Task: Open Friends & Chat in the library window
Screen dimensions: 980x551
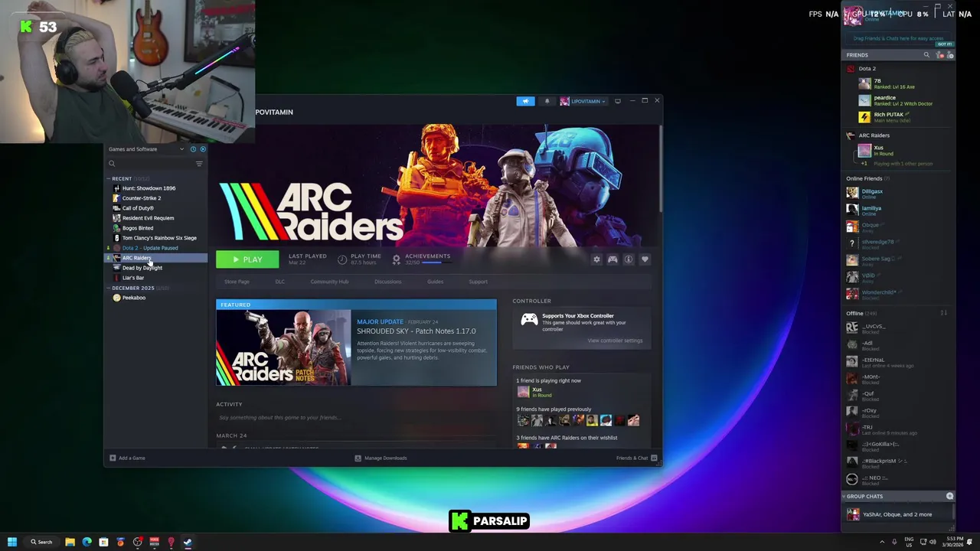Action: click(637, 458)
